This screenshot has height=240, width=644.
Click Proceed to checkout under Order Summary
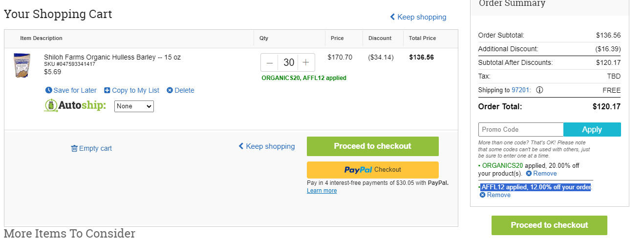pos(549,225)
